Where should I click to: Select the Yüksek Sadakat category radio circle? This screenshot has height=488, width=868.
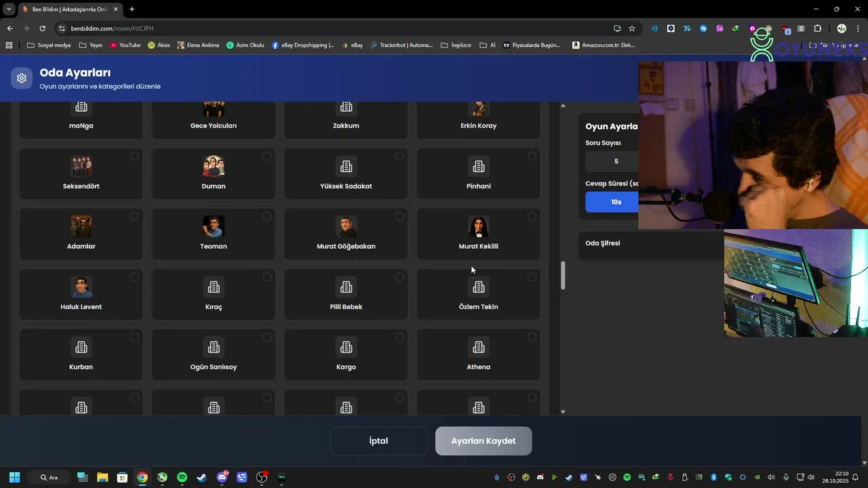399,157
